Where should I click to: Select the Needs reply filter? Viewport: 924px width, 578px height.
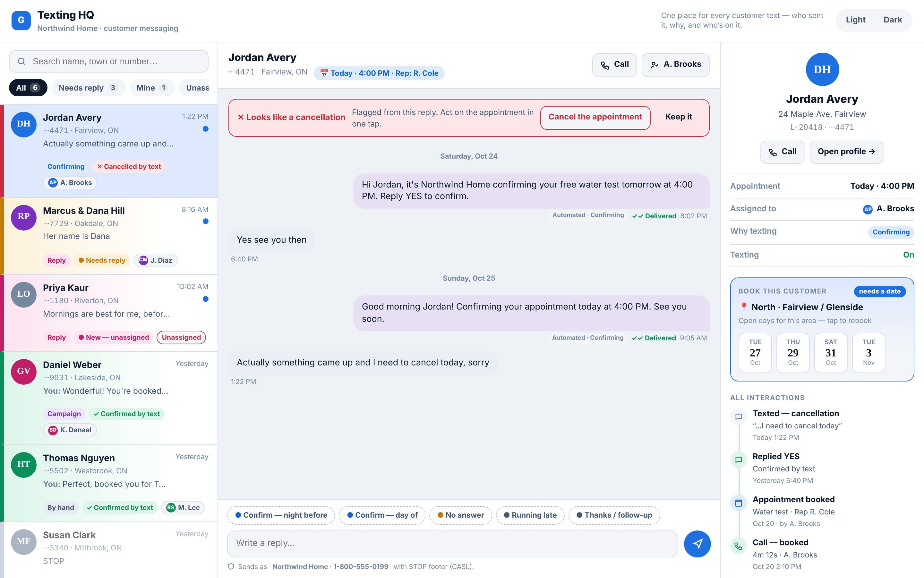click(88, 88)
